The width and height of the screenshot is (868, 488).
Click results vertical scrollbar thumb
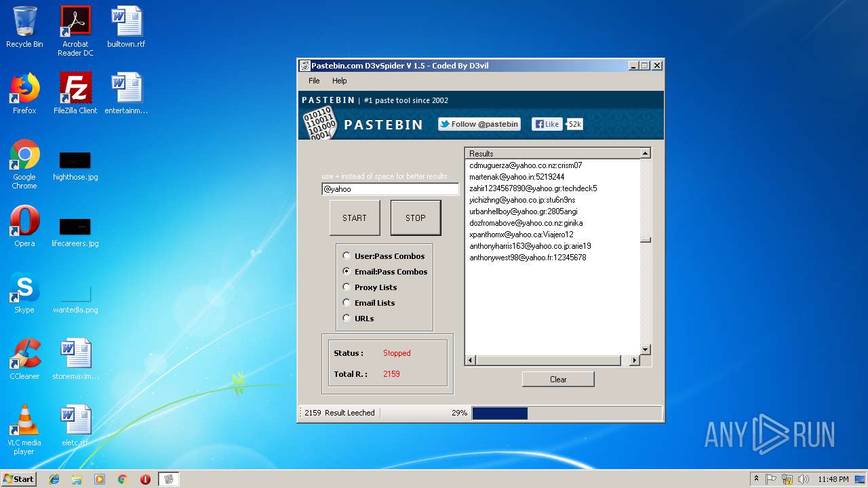pos(646,240)
